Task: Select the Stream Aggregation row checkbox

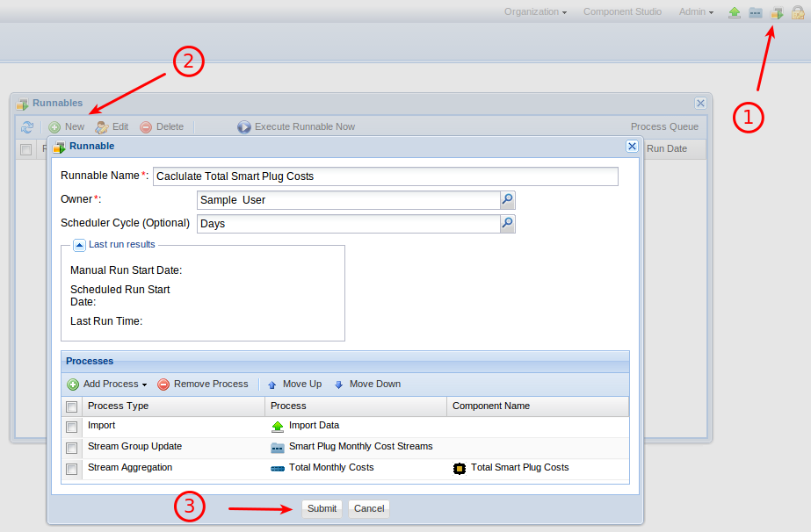Action: 71,469
